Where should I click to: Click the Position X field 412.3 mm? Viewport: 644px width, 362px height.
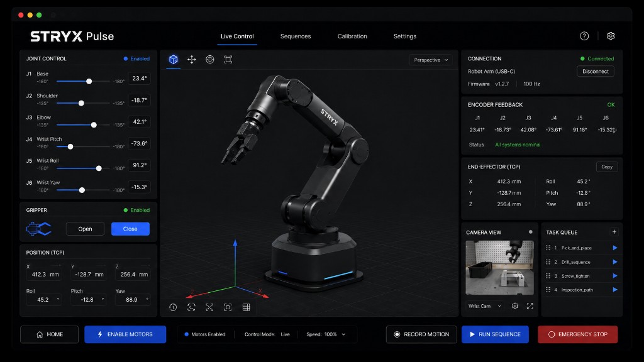coord(45,274)
